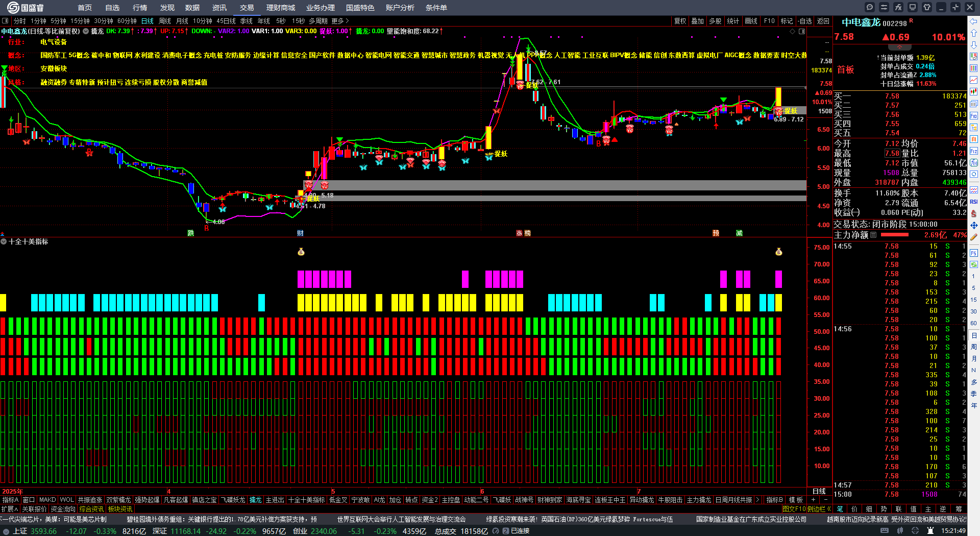Collapse the 十全十美指标 sub-chart arrow
Viewport: 980px width, 536px height.
click(x=4, y=241)
